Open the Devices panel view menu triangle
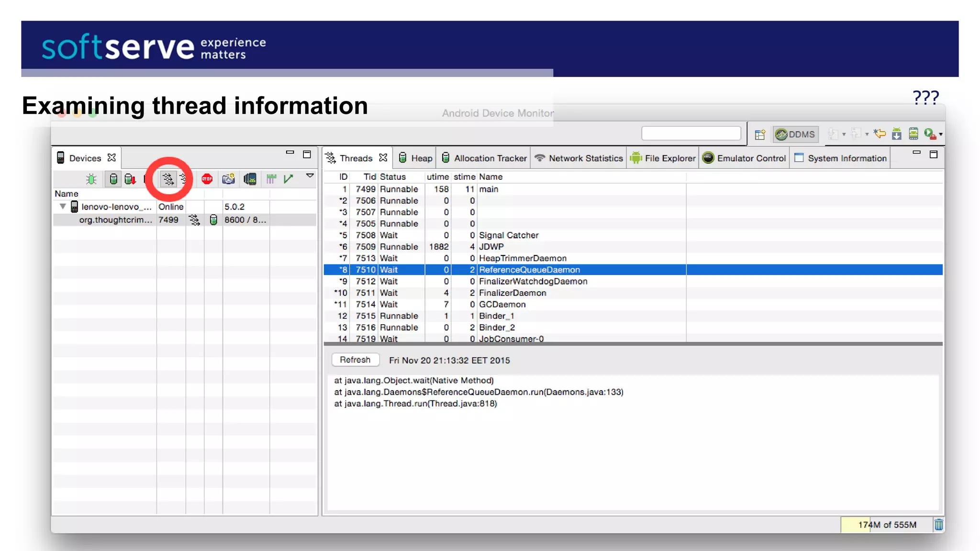 point(310,176)
